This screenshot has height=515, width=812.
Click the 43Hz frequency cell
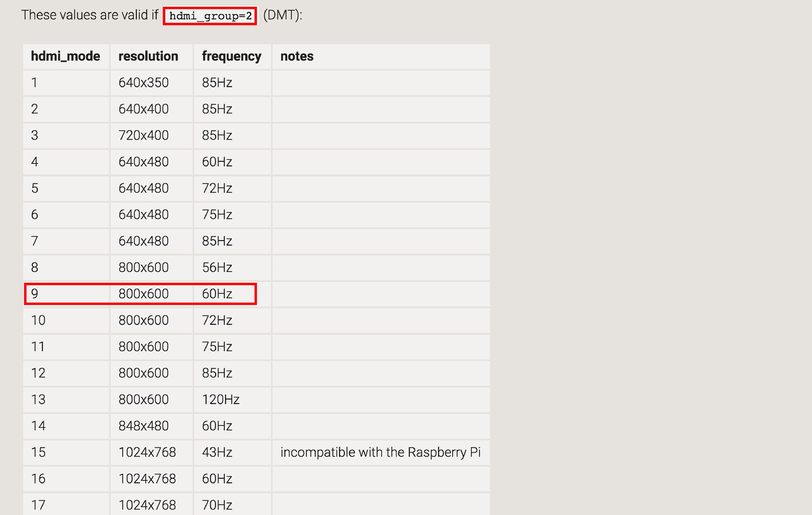tap(217, 452)
